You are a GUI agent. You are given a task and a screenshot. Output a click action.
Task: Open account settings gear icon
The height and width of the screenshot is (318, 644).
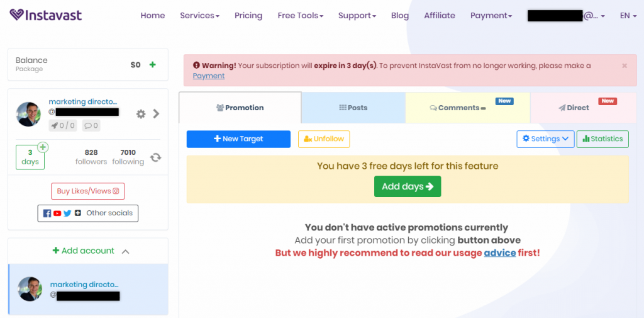point(141,114)
